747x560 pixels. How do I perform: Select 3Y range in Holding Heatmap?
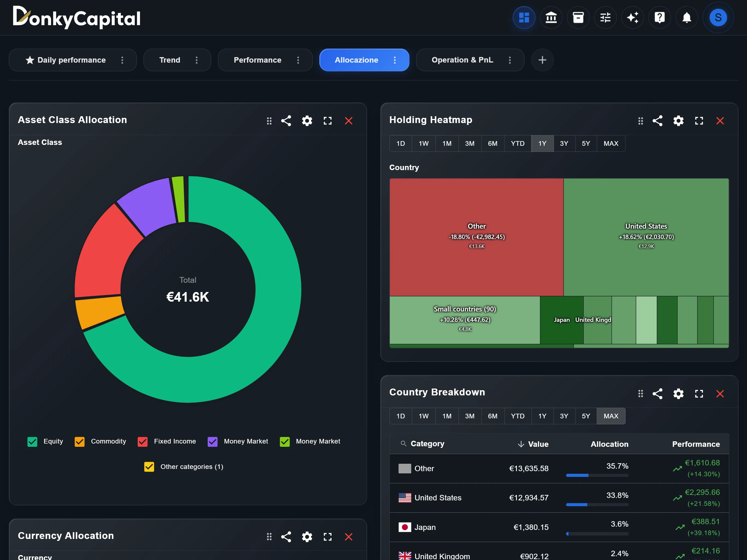564,144
